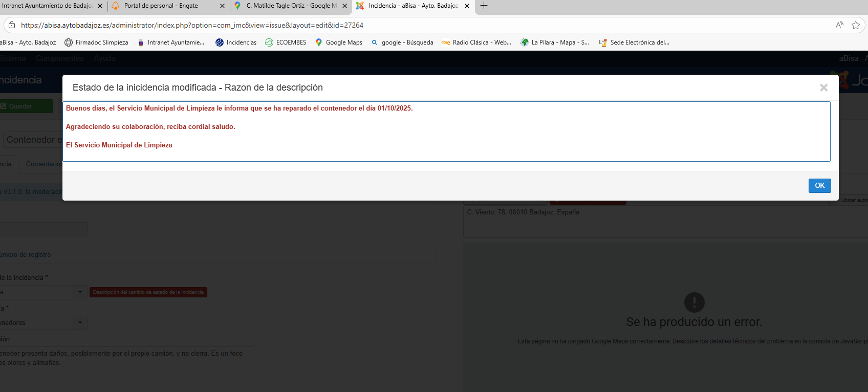
Task: Open the Incidencias bookmark
Action: (236, 42)
